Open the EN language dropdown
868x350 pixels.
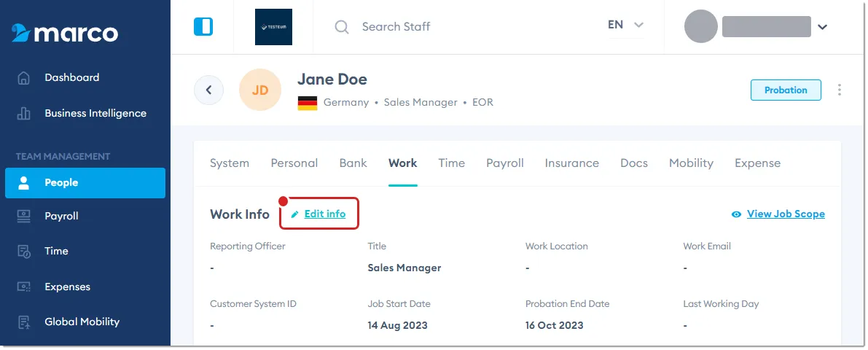click(x=626, y=25)
